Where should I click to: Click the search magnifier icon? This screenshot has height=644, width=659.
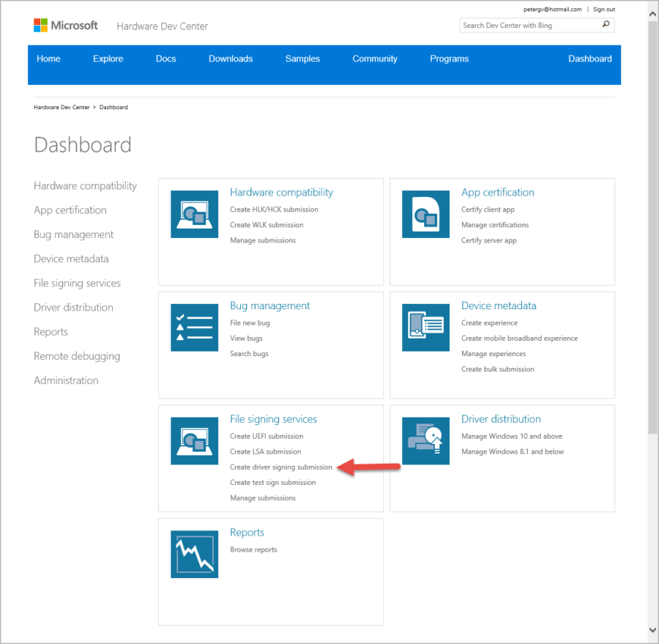click(606, 25)
